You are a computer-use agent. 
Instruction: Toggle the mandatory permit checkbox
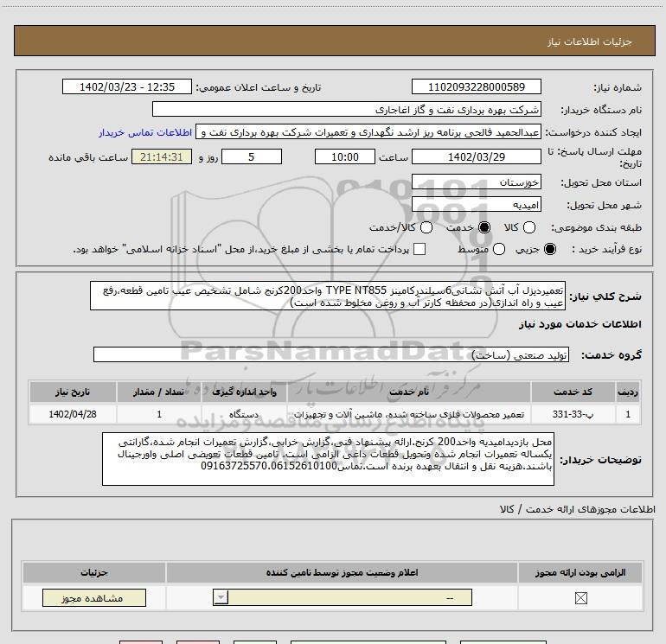coord(580,597)
